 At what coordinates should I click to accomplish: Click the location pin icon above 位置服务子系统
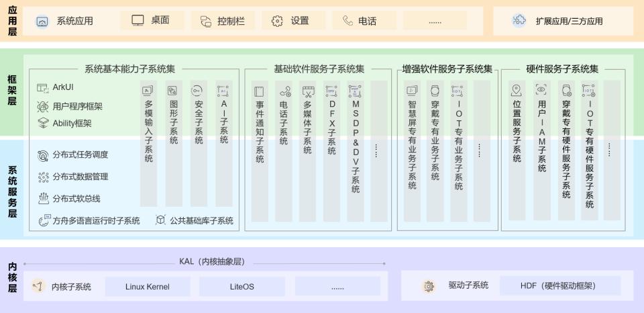coord(516,90)
